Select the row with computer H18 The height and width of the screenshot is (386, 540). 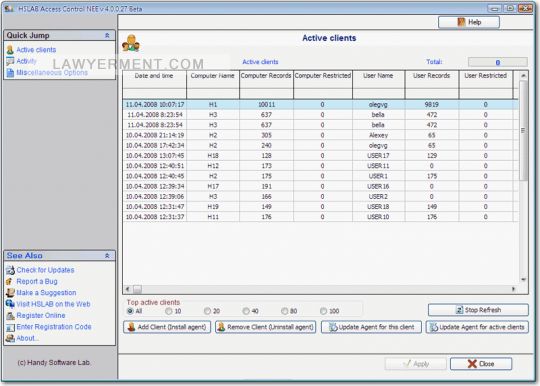pyautogui.click(x=320, y=156)
